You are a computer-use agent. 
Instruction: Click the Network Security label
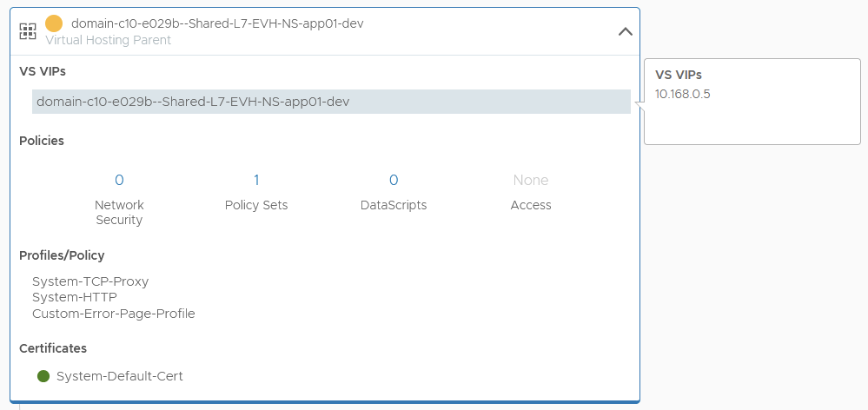119,212
